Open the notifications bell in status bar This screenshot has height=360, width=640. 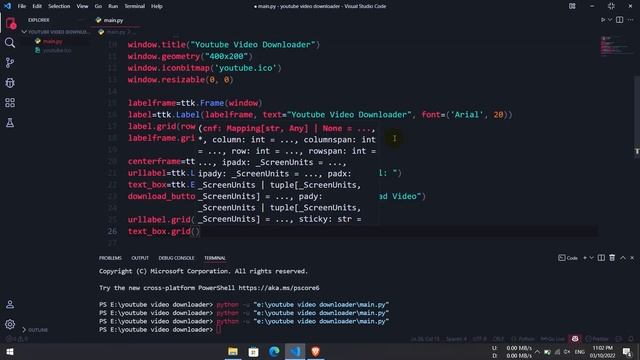(x=631, y=339)
